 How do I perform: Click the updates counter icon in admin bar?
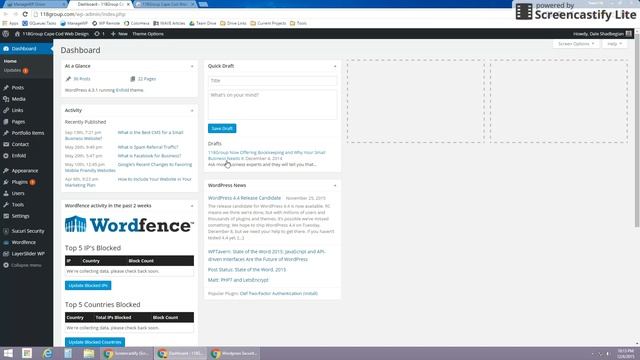[97, 34]
